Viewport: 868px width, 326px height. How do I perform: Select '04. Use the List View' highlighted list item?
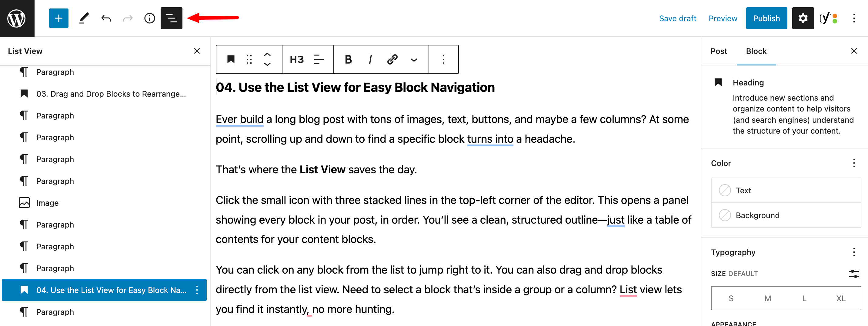pos(104,290)
